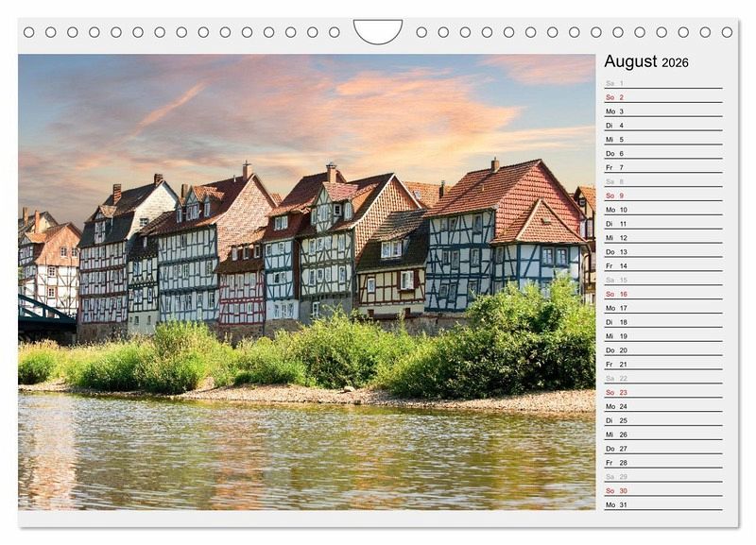
Task: Click the red So 9 Sunday entry
Action: tap(661, 196)
